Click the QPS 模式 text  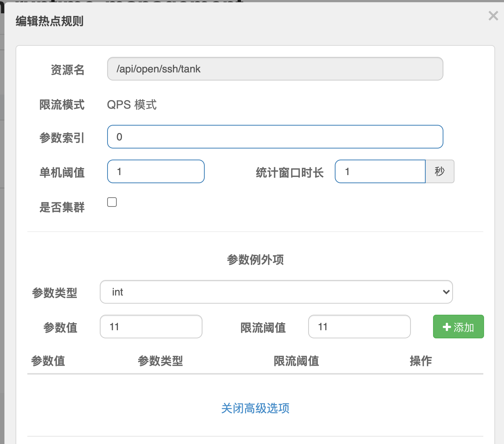click(132, 105)
